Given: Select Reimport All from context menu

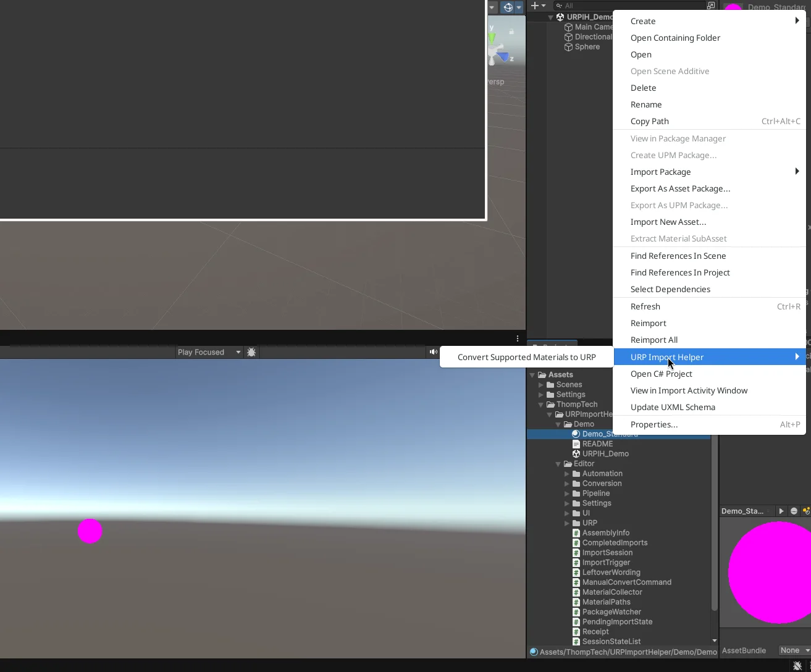Looking at the screenshot, I should point(710,340).
